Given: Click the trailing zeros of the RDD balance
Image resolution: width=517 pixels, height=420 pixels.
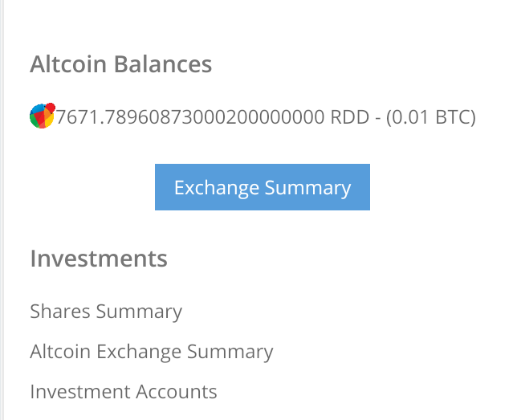Looking at the screenshot, I should point(280,117).
